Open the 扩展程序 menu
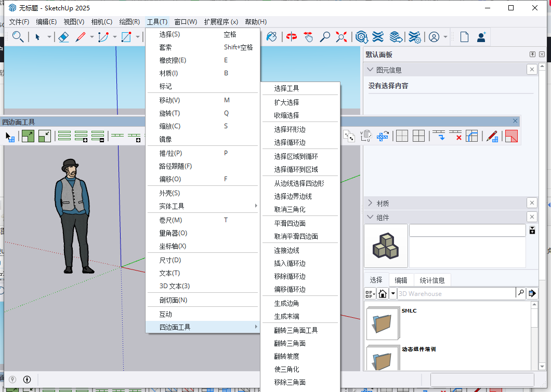Image resolution: width=551 pixels, height=392 pixels. pyautogui.click(x=221, y=22)
